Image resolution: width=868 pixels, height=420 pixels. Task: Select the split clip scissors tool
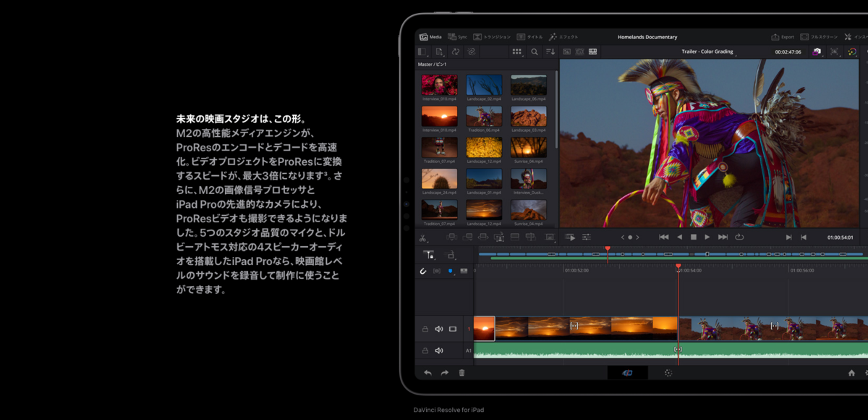pyautogui.click(x=423, y=238)
